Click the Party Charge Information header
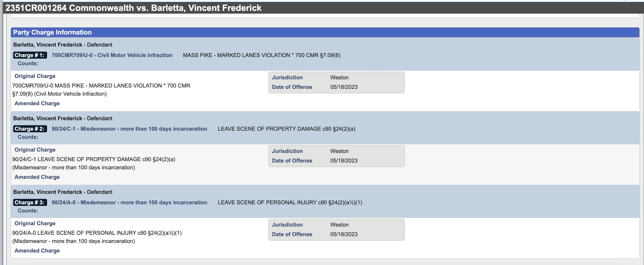644x265 pixels. [x=53, y=32]
